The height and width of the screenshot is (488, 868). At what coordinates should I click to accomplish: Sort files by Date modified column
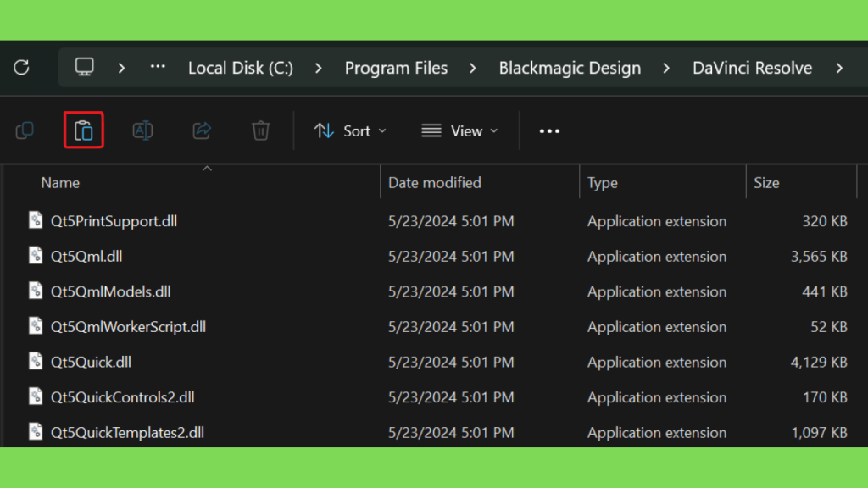point(435,183)
